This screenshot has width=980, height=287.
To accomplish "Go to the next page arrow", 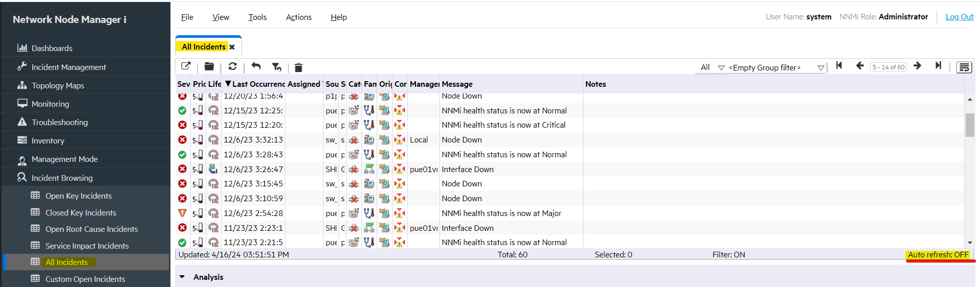I will click(x=917, y=66).
